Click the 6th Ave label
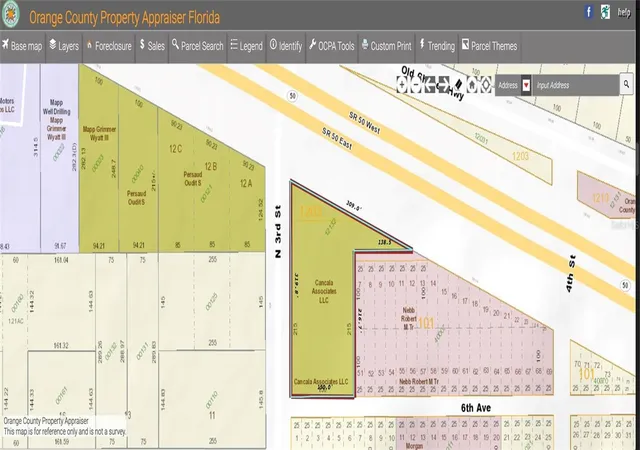Viewport: 640px width, 450px height. [476, 408]
